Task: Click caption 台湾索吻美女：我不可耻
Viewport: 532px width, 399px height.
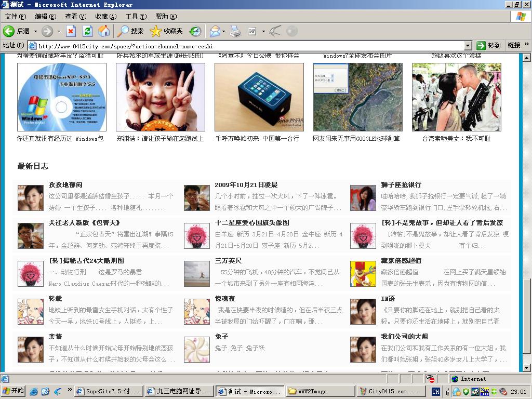Action: click(456, 138)
